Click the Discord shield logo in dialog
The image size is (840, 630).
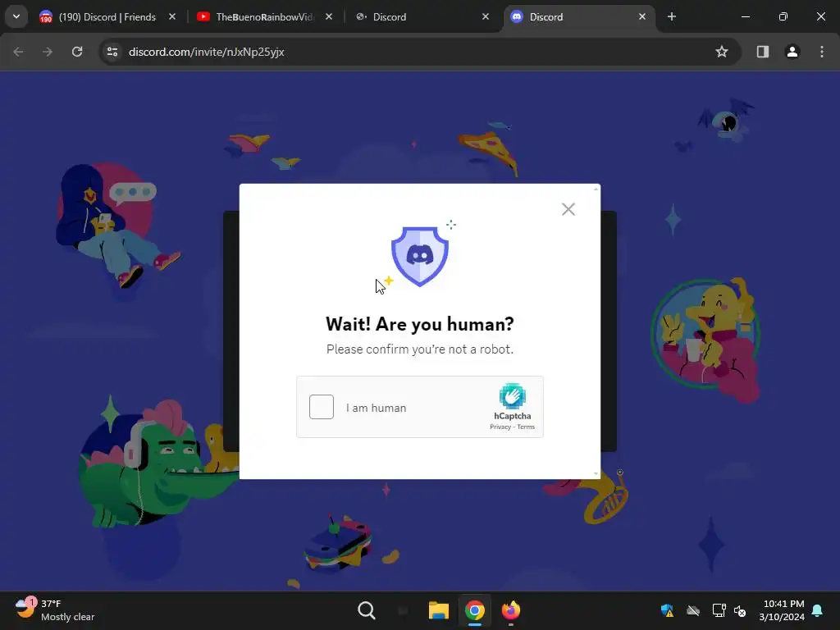coord(420,256)
